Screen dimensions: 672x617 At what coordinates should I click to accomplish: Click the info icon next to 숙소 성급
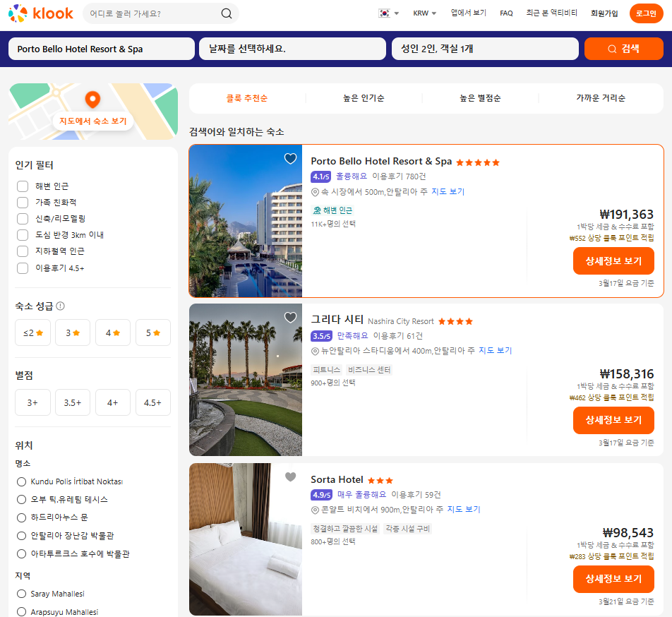click(x=61, y=306)
